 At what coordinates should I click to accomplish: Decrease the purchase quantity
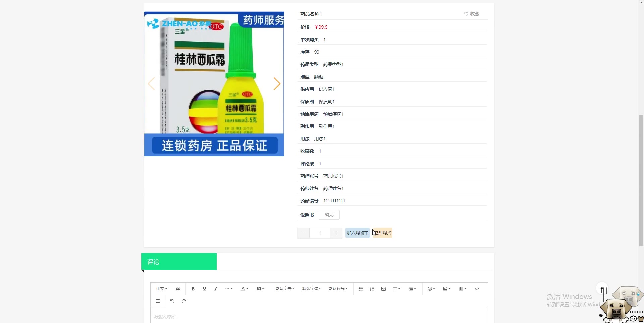click(303, 233)
